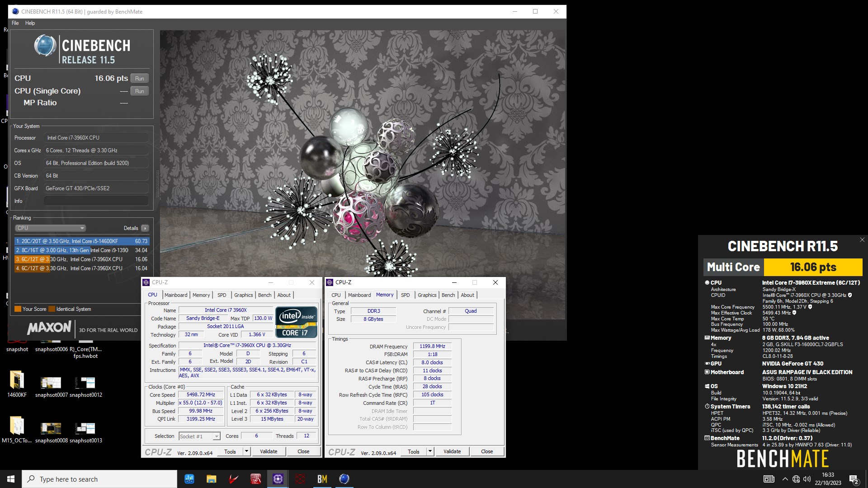Image resolution: width=868 pixels, height=488 pixels.
Task: Click Validate in left CPU-Z window
Action: click(x=269, y=451)
